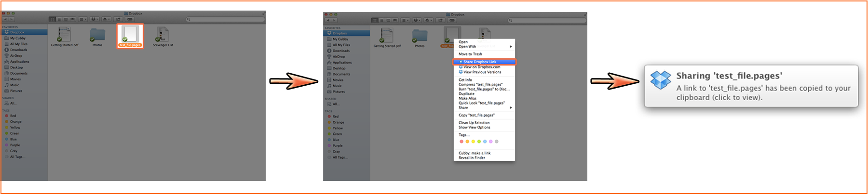Viewport: 868px width, 195px height.
Task: Open Getting Started.pdf in the left Finder window
Action: 64,35
